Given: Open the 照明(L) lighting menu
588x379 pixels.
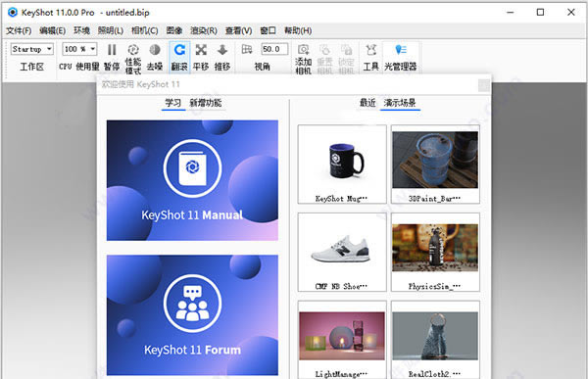Looking at the screenshot, I should (111, 30).
